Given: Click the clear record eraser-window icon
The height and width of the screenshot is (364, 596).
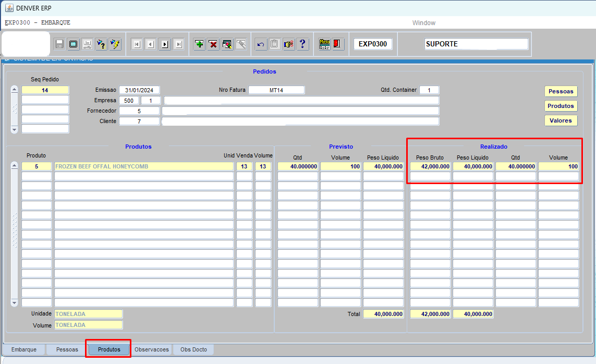Looking at the screenshot, I should [x=227, y=44].
